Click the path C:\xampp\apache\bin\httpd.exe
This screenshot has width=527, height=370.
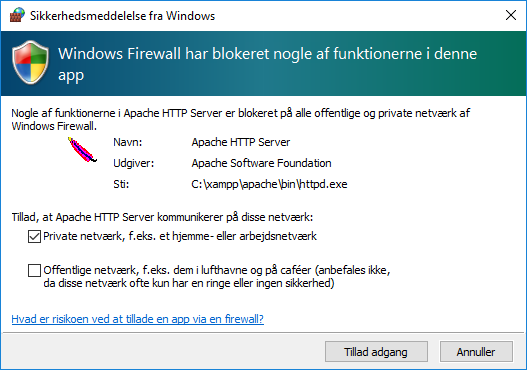tap(269, 184)
